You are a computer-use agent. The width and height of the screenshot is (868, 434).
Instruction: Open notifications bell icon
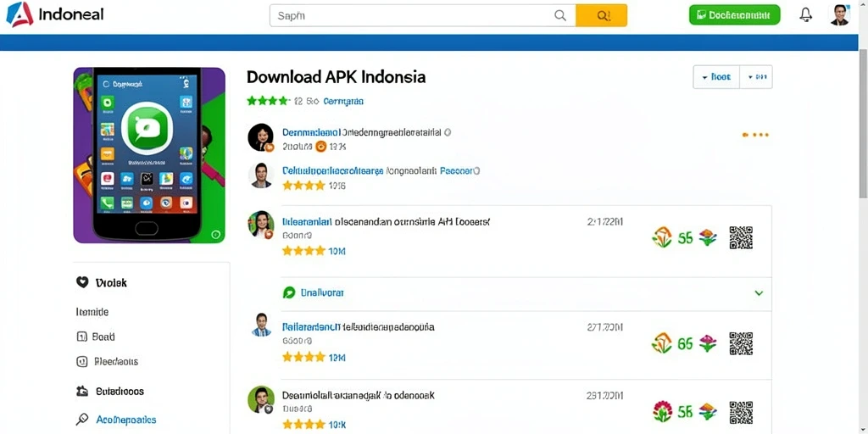pyautogui.click(x=806, y=15)
